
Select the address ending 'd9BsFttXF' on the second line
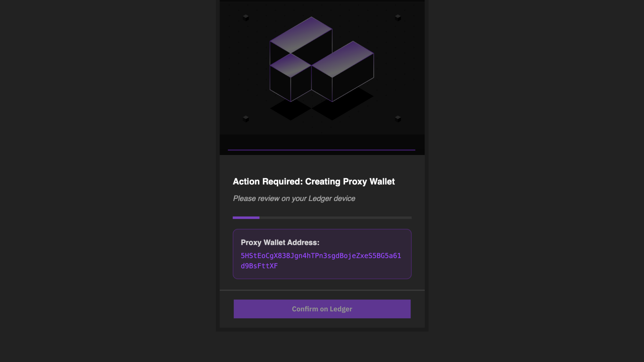259,266
